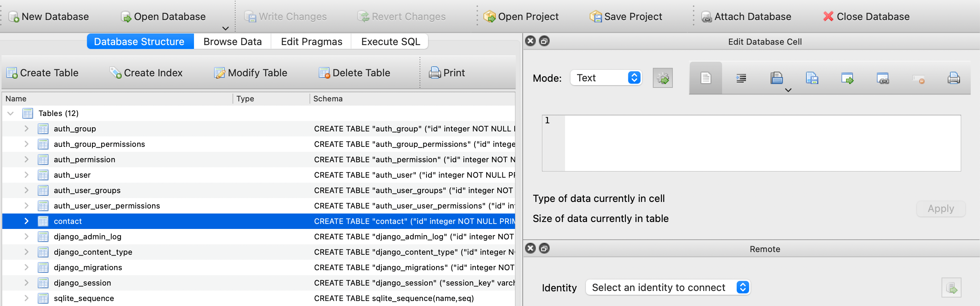Expand the auth_group table node
The height and width of the screenshot is (306, 980).
[26, 129]
